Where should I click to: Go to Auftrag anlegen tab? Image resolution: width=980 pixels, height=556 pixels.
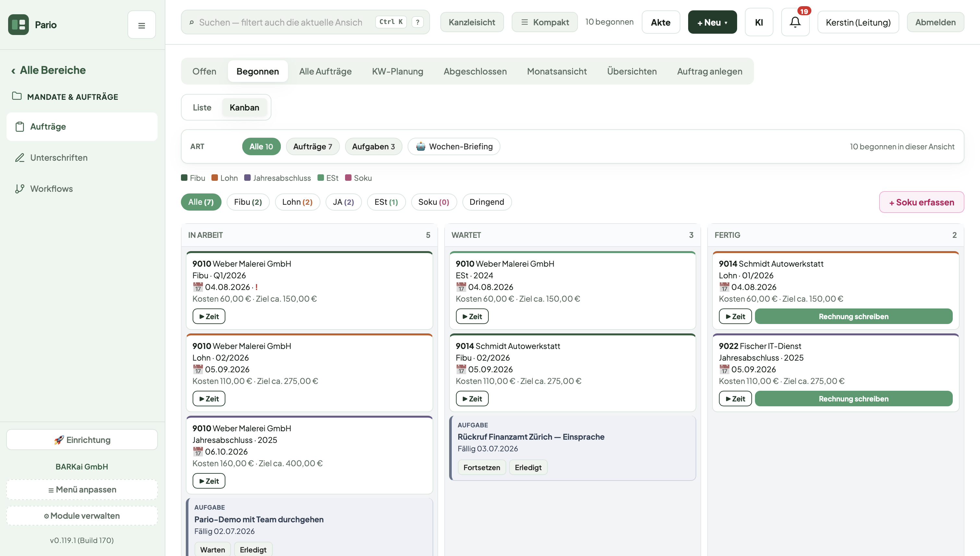pos(710,71)
